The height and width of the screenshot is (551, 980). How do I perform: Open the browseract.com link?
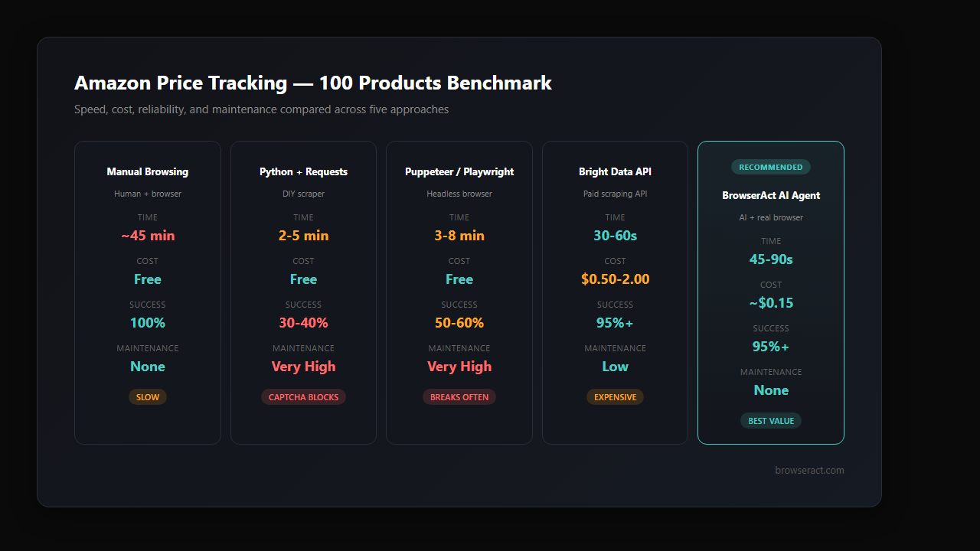[x=809, y=470]
